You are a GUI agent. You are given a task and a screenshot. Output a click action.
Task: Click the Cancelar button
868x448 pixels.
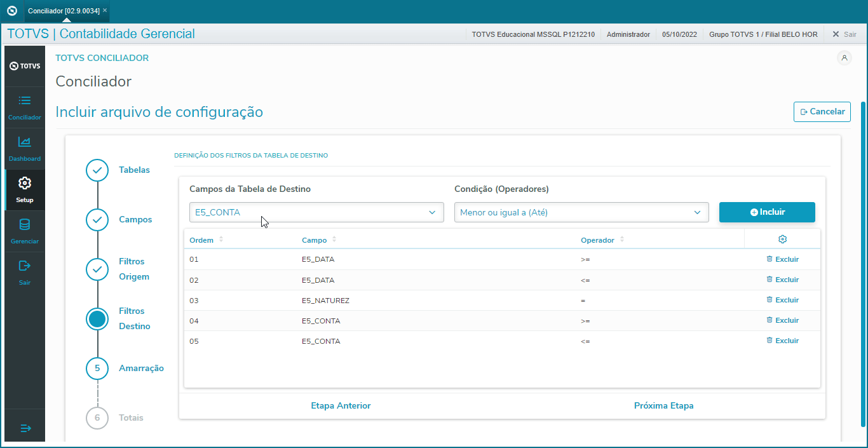point(822,112)
